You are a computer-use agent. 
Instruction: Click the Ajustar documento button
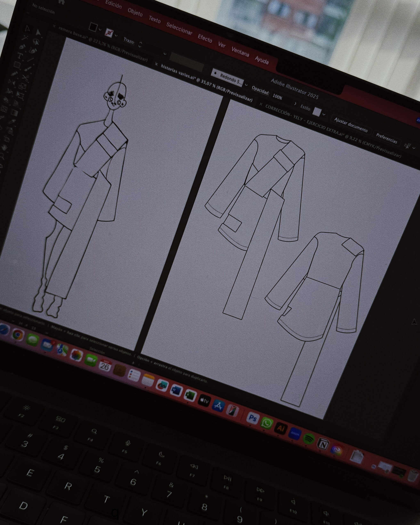coord(351,125)
